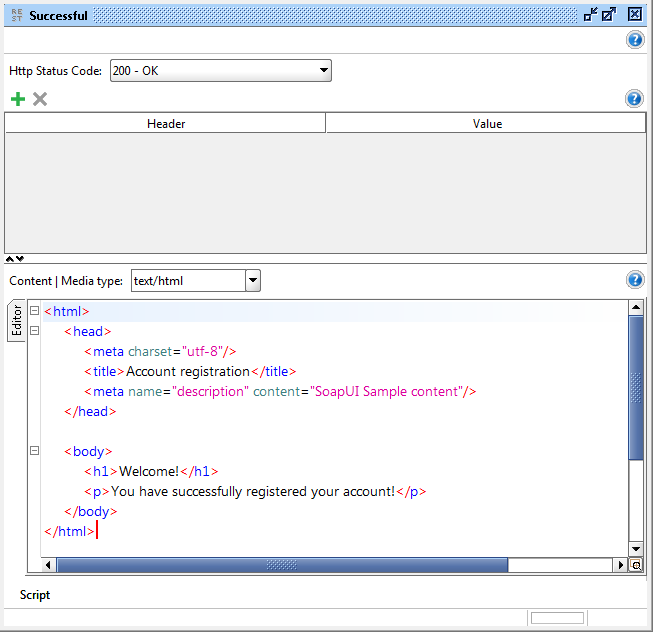Open the Script tab at bottom
This screenshot has width=653, height=632.
pos(35,595)
